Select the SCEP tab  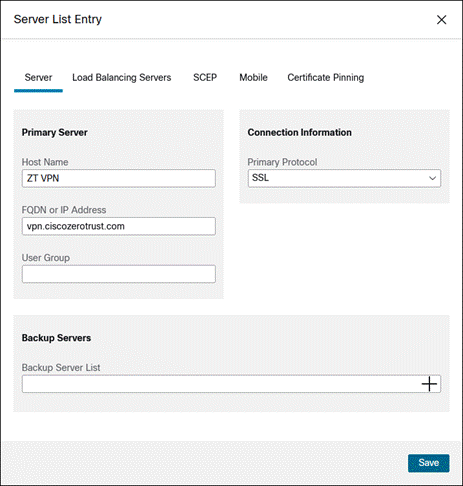coord(205,78)
